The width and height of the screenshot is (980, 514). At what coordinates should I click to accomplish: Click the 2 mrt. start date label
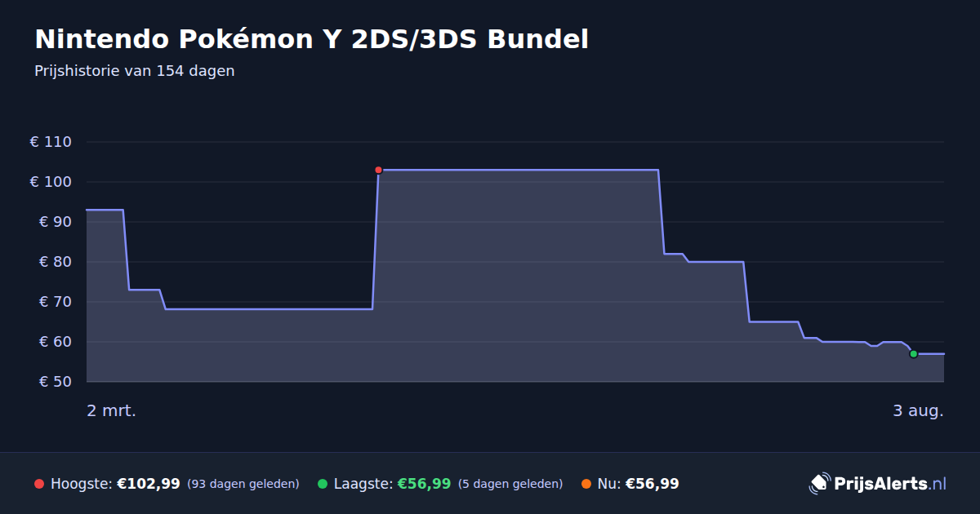[x=111, y=410]
